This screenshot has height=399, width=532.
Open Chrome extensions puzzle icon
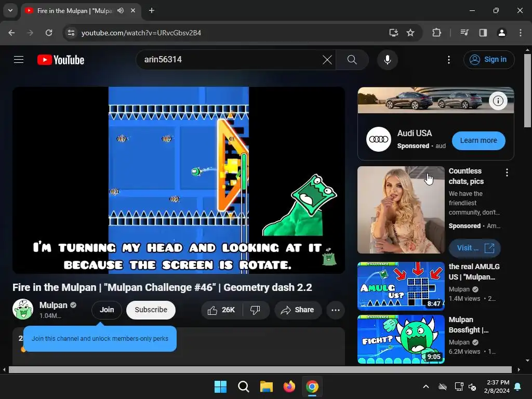pos(436,33)
